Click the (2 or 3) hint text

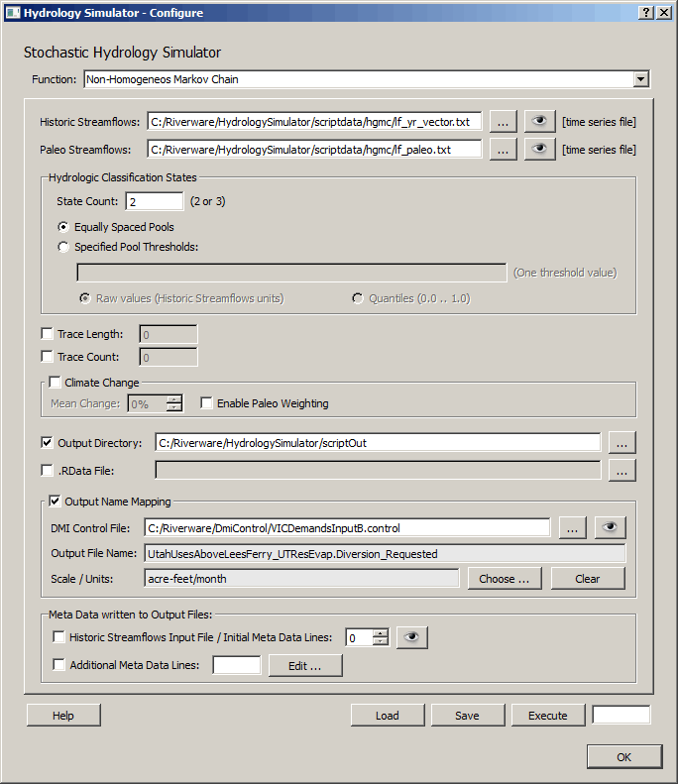[x=207, y=201]
